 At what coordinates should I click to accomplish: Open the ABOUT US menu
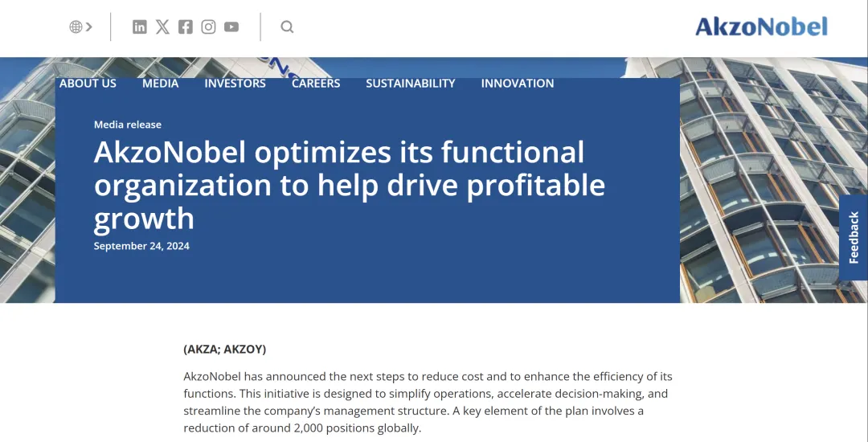pos(88,83)
